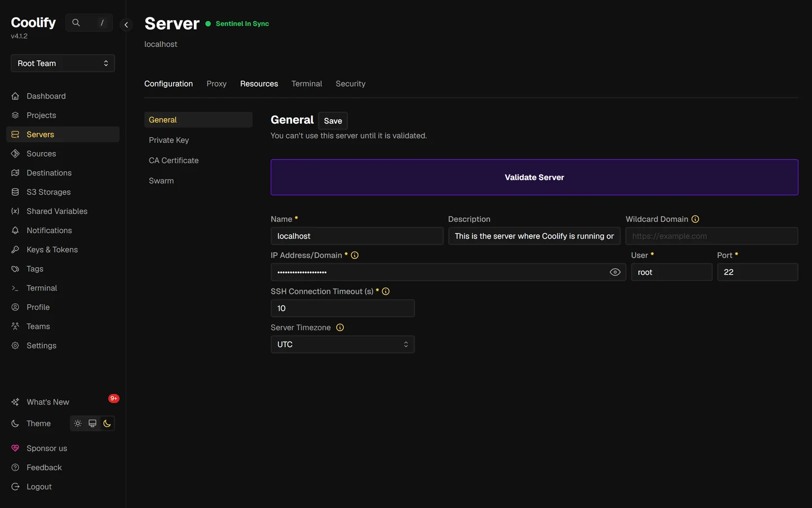Open the Server Timezone UTC dropdown
This screenshot has width=812, height=508.
[343, 344]
